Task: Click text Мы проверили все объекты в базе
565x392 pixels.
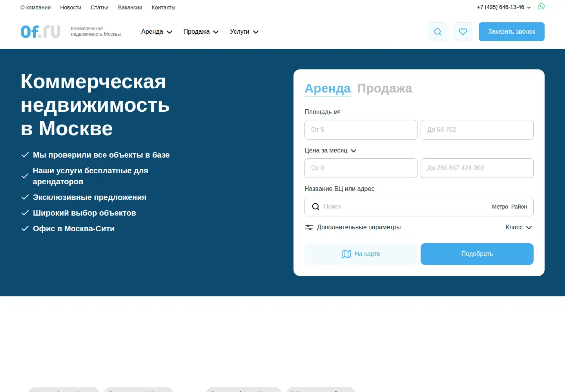Action: coord(101,155)
